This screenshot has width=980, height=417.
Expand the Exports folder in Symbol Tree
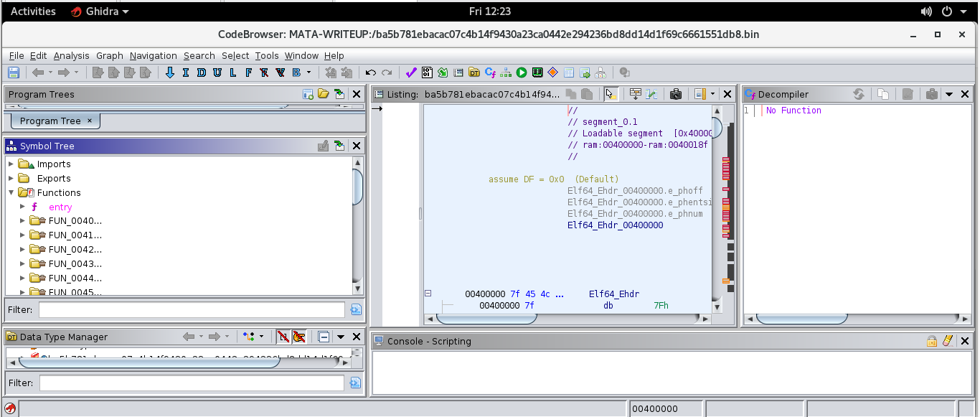coord(11,179)
